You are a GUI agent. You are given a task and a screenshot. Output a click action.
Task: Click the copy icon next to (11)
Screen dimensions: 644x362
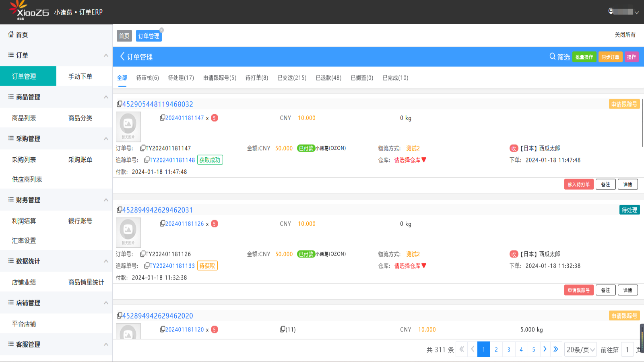click(x=283, y=329)
